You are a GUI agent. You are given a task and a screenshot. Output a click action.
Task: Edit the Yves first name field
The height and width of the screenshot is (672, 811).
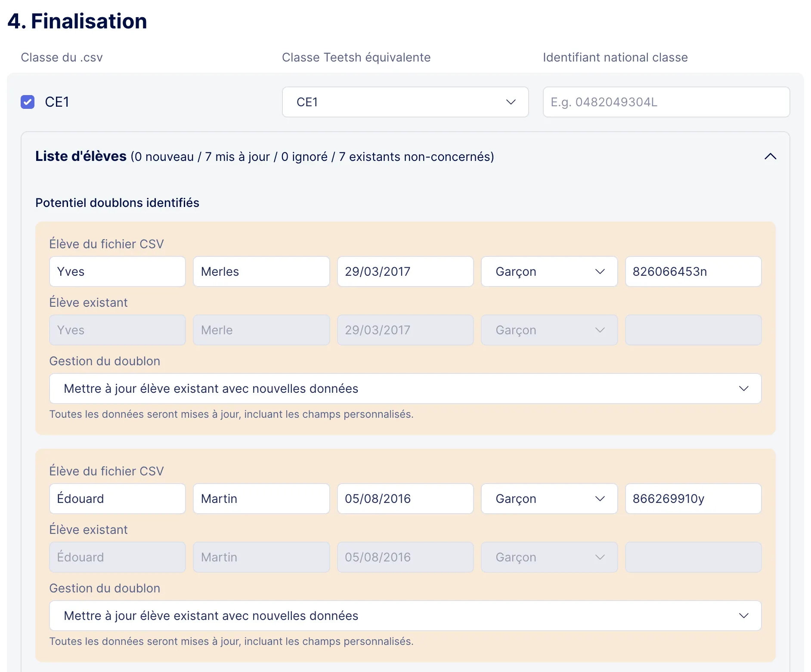[118, 271]
